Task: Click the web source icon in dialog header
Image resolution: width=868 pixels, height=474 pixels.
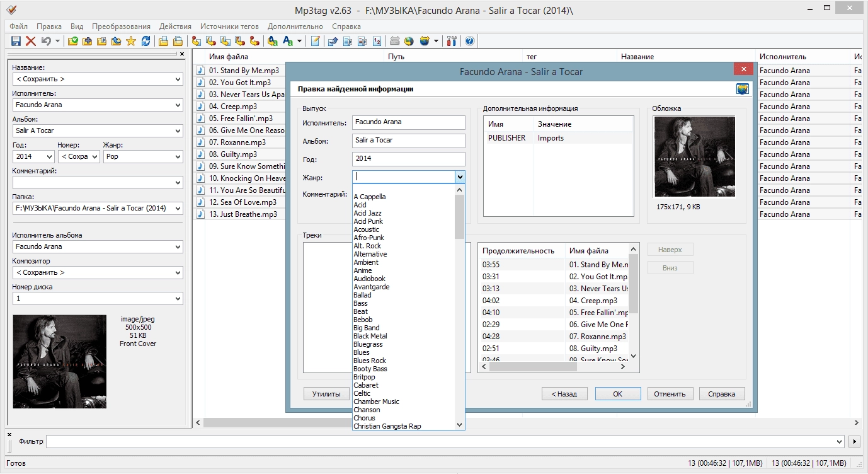Action: [743, 89]
